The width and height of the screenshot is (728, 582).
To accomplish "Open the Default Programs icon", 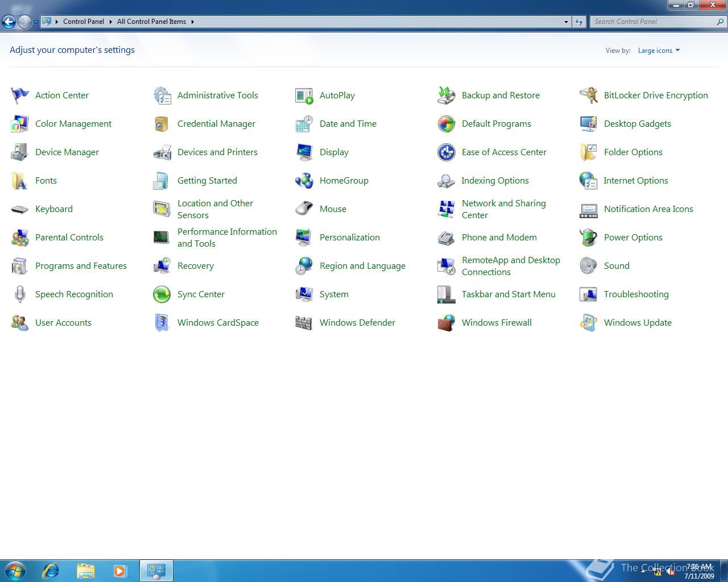I will 446,124.
